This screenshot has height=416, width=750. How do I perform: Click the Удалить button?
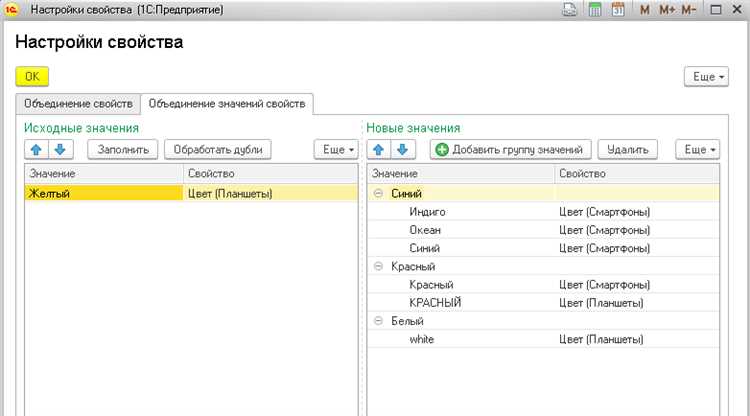click(x=628, y=150)
